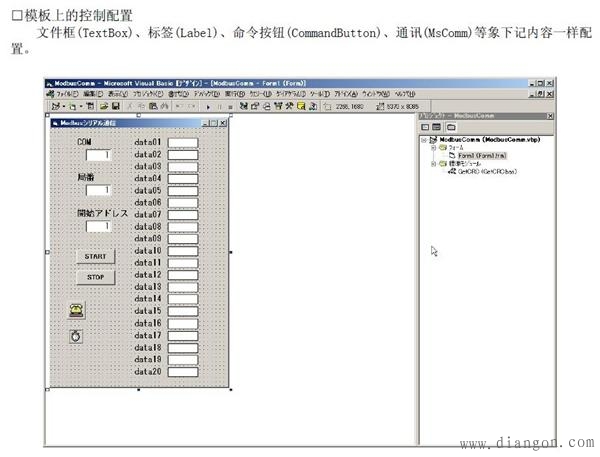Click the STOP button on the form
Image resolution: width=600 pixels, height=457 pixels.
pyautogui.click(x=96, y=277)
